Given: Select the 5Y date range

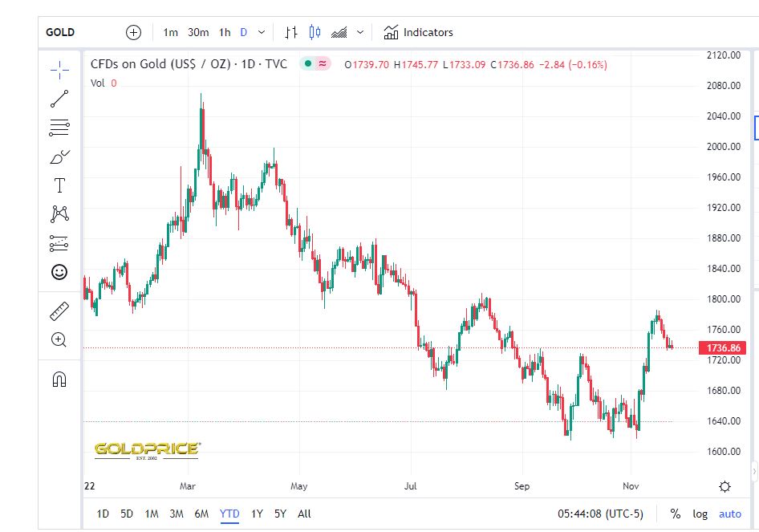Looking at the screenshot, I should coord(280,514).
